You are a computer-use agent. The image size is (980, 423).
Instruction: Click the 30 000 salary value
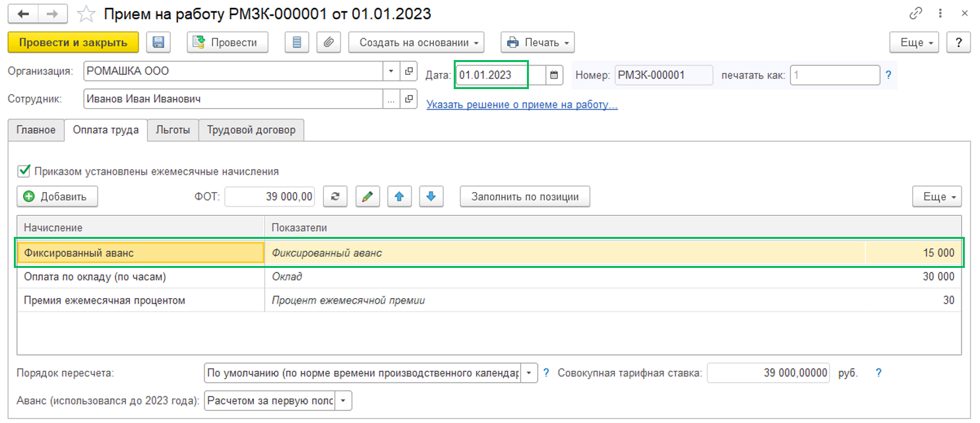pyautogui.click(x=938, y=277)
